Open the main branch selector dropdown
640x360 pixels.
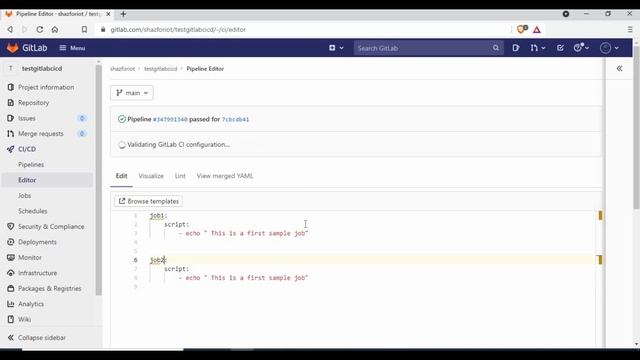click(x=131, y=93)
